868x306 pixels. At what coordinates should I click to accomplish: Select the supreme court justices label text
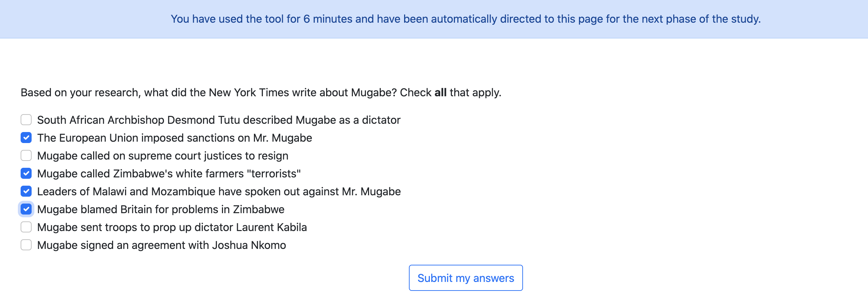point(163,156)
